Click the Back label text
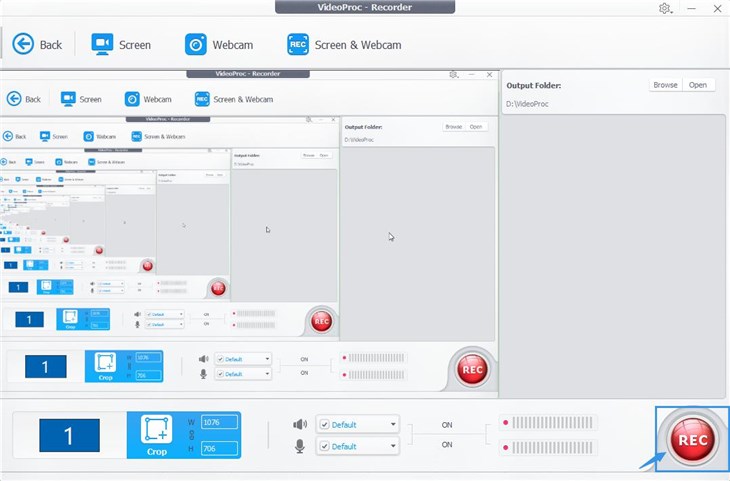 [51, 45]
